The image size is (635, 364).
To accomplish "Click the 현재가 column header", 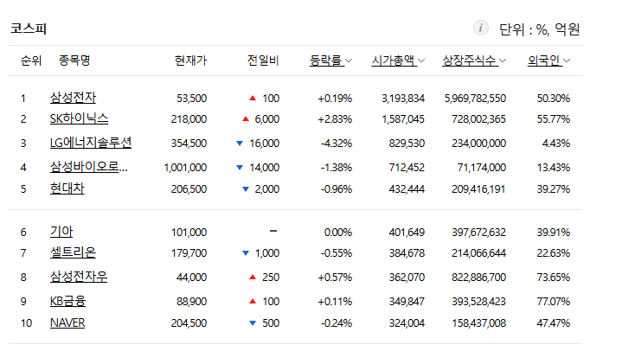I will click(190, 61).
